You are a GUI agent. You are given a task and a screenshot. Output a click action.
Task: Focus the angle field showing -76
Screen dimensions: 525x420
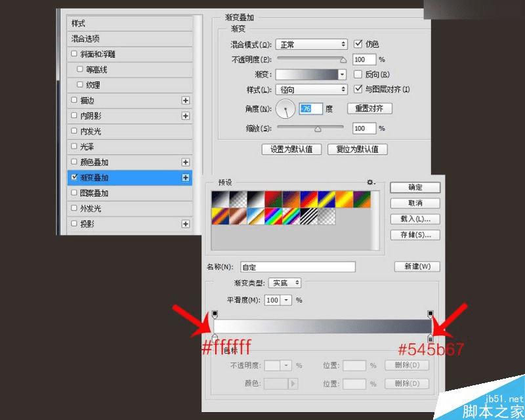click(310, 109)
